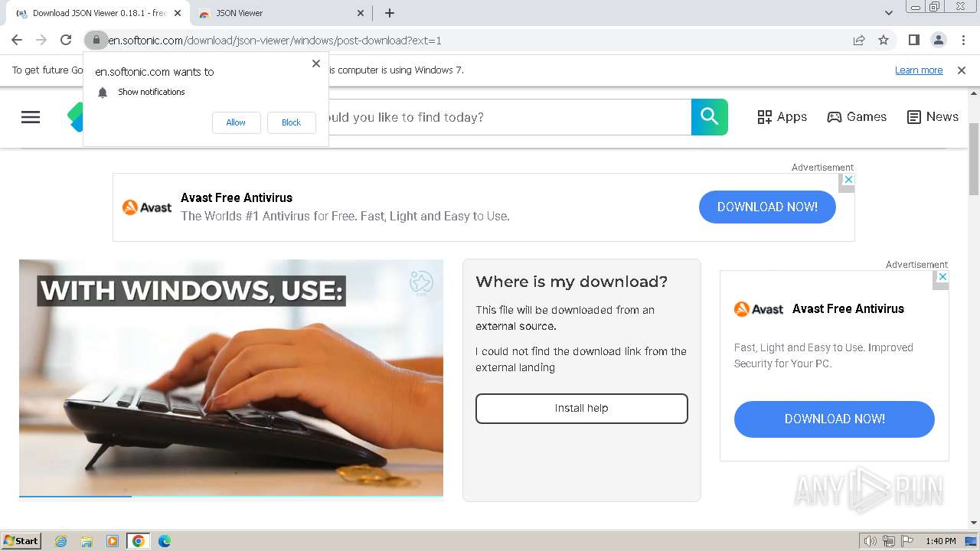Go back with the browser back arrow
This screenshot has height=551, width=980.
pyautogui.click(x=17, y=40)
